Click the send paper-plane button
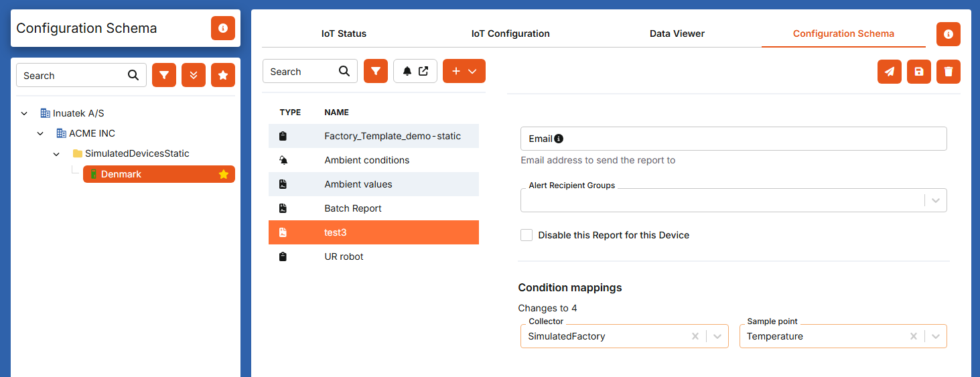The image size is (980, 377). tap(890, 72)
